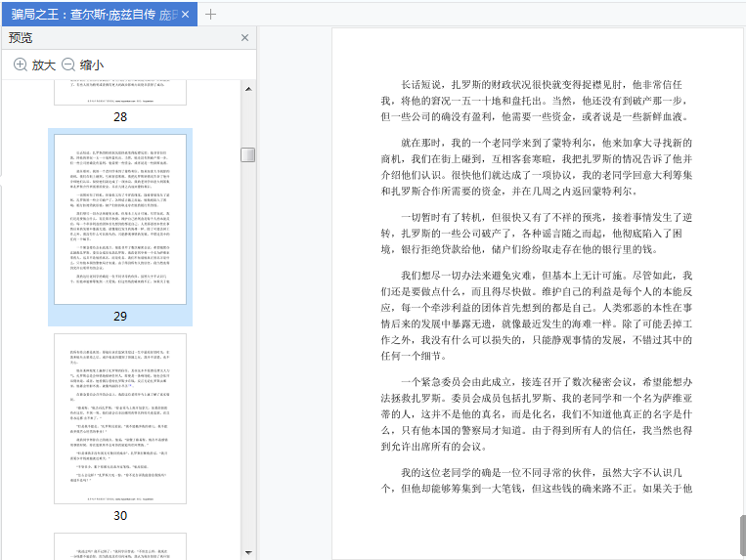746x560 pixels.
Task: Click paragraph starting with 我们想尽一切办法
Action: [536, 316]
